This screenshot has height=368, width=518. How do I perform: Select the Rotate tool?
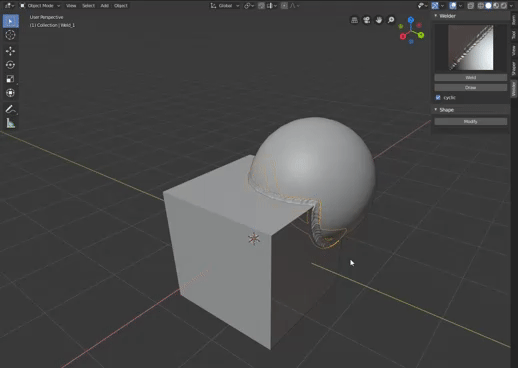10,65
